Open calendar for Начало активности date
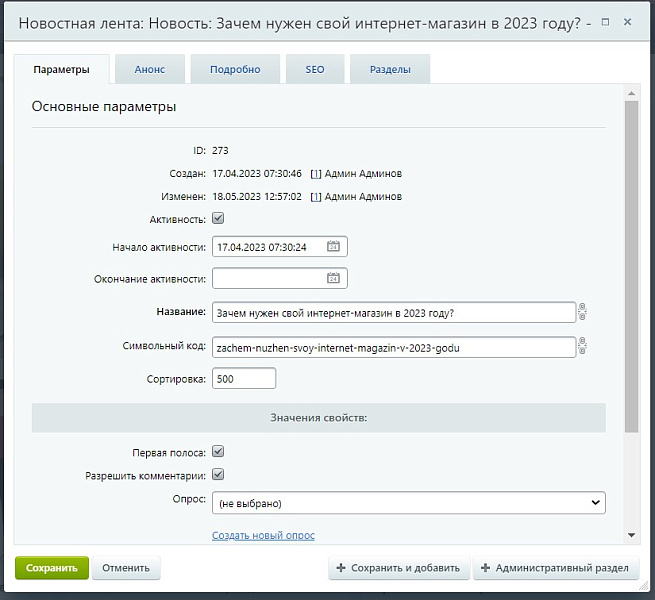 (x=334, y=247)
